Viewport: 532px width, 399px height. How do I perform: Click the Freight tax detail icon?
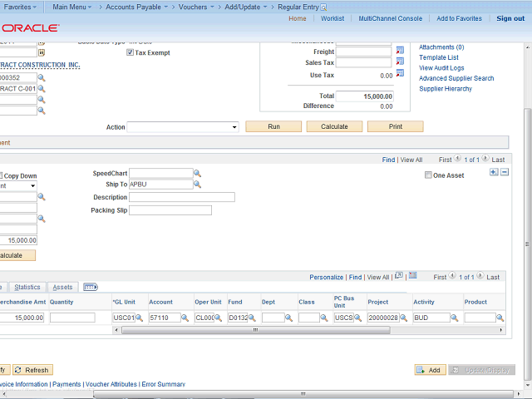[x=400, y=52]
